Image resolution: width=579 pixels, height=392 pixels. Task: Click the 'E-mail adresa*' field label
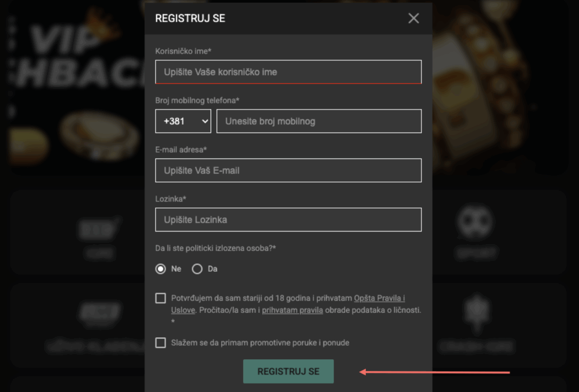[x=181, y=150]
